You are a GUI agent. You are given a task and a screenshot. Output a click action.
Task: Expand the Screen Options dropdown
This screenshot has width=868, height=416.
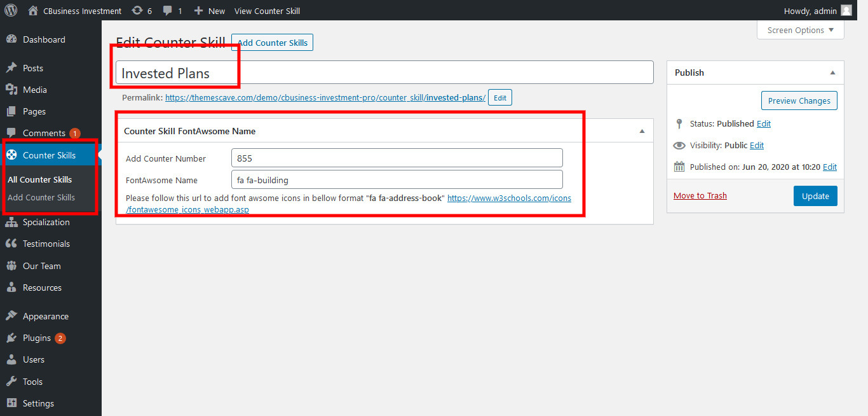coord(801,30)
